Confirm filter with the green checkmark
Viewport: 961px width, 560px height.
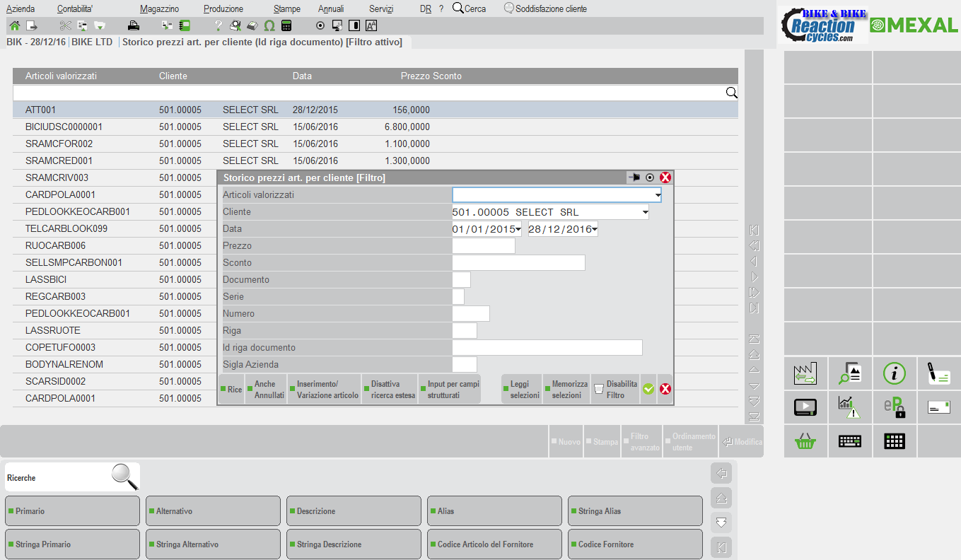click(648, 389)
